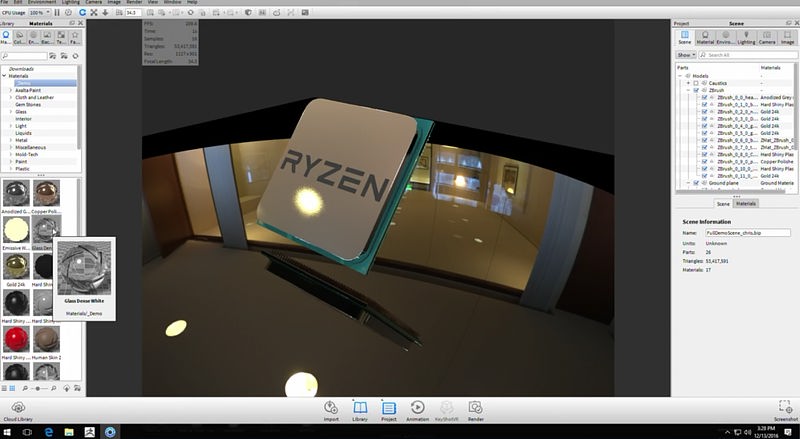
Task: Switch to the Material tab in Project panel
Action: coord(705,37)
